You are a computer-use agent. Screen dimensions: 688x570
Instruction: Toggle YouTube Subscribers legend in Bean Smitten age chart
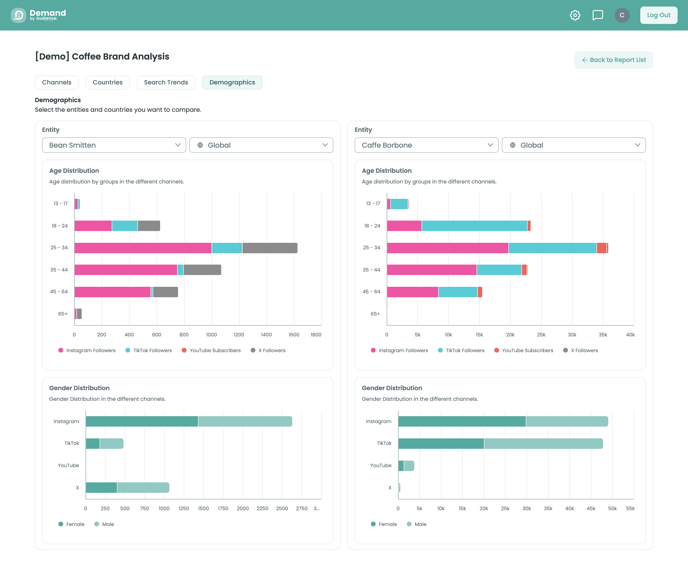(x=211, y=351)
